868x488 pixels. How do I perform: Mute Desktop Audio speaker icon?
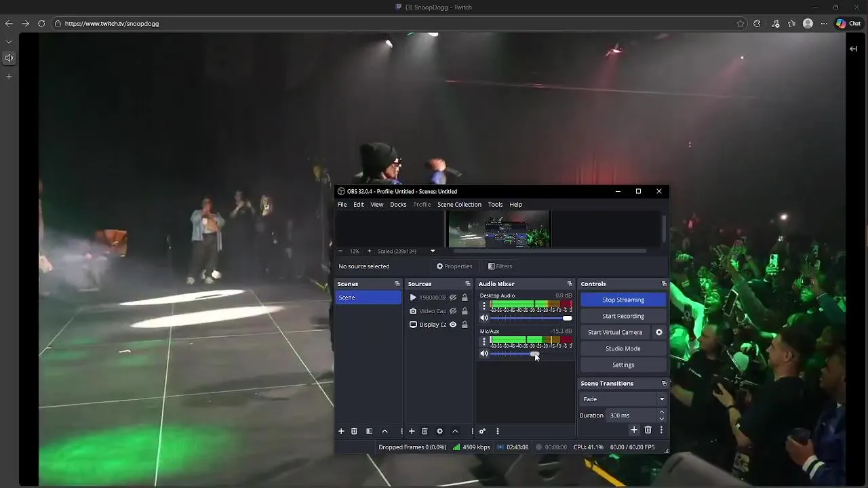pyautogui.click(x=484, y=318)
